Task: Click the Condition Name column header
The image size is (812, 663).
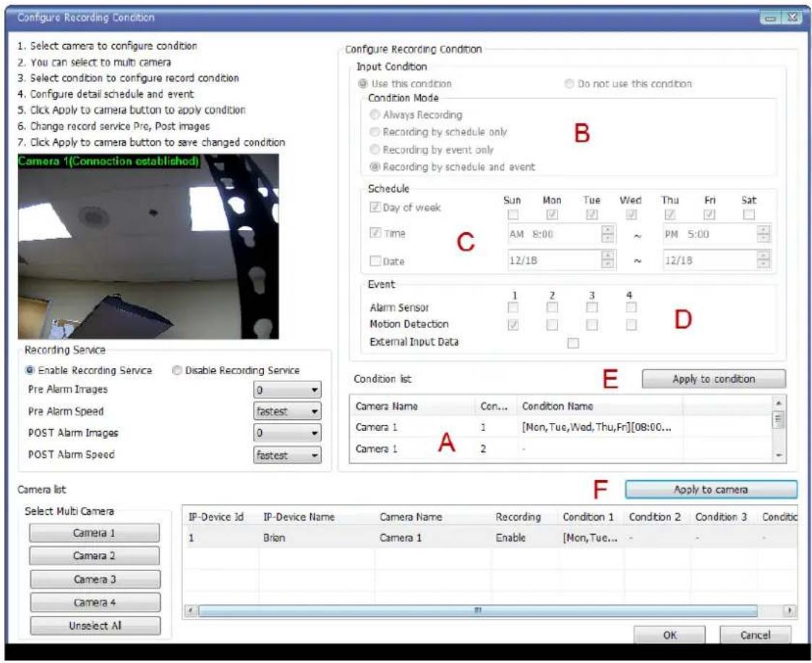Action: click(599, 406)
